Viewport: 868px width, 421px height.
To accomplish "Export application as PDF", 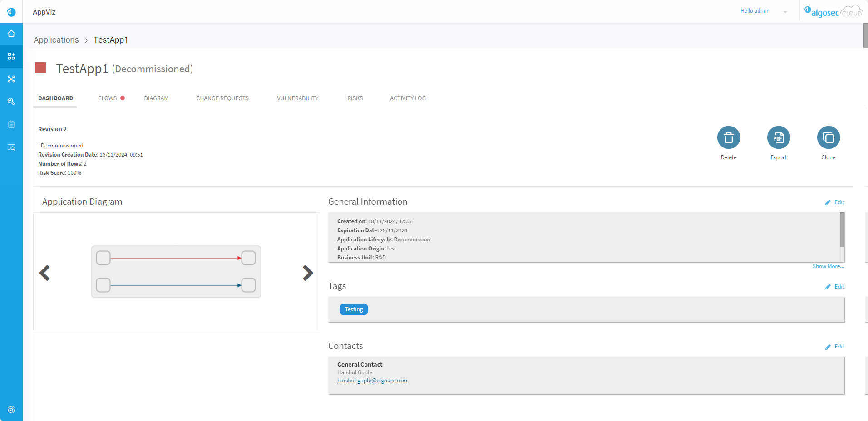I will [778, 137].
